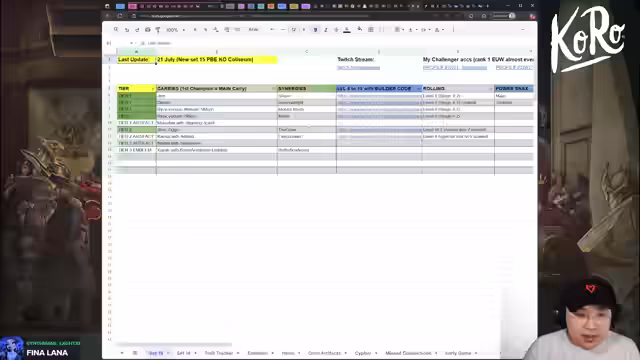Open the 123 more formats menu
The height and width of the screenshot is (360, 640).
(x=237, y=30)
